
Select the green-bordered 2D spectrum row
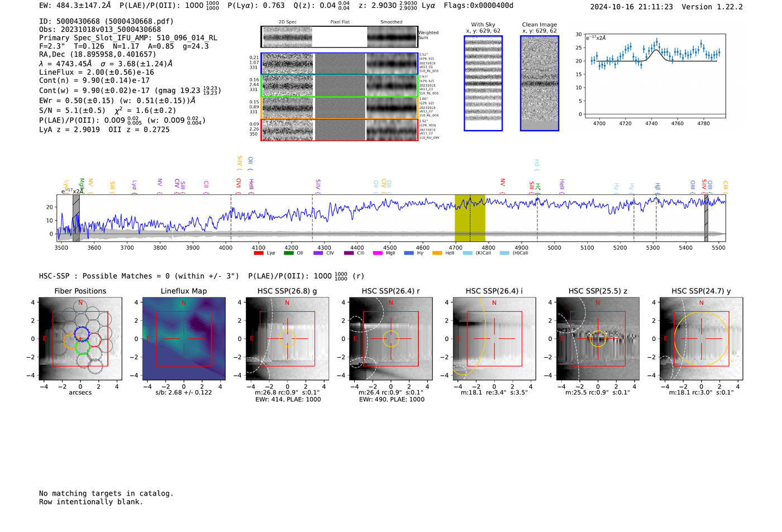340,86
